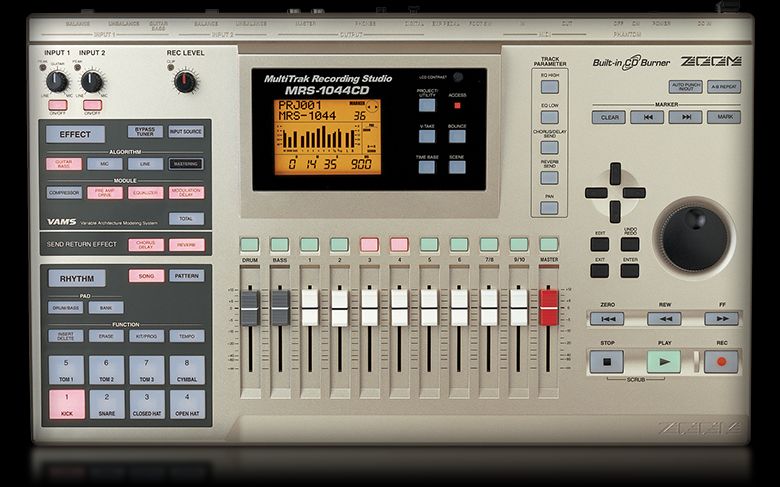This screenshot has height=487, width=780.
Task: Go to previous marker button
Action: coord(647,117)
